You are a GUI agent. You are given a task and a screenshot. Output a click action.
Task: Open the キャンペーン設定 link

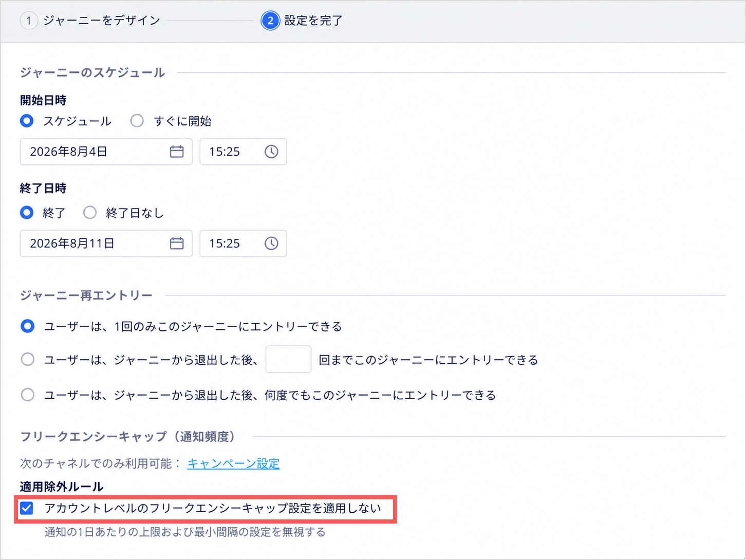(x=234, y=463)
